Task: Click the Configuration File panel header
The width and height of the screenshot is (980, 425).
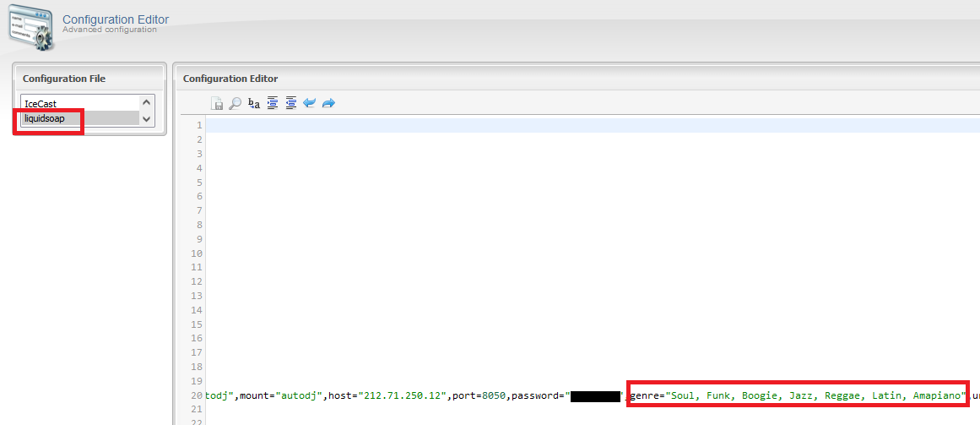Action: 64,79
